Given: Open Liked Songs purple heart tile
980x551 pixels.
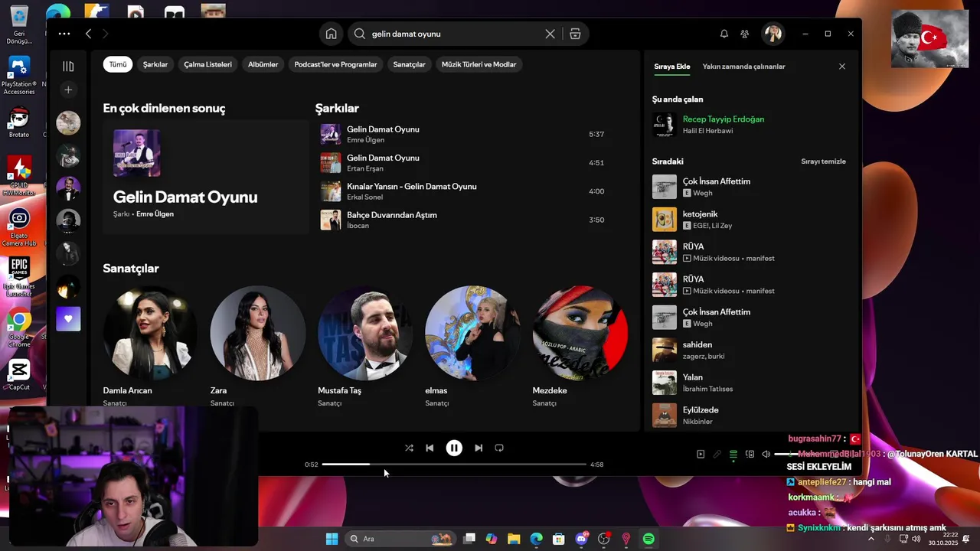Looking at the screenshot, I should (68, 318).
